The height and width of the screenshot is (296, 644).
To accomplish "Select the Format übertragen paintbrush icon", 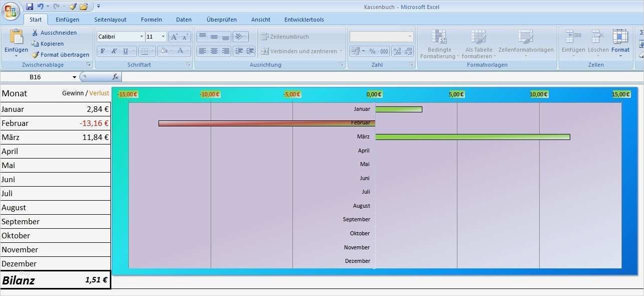I will 35,55.
